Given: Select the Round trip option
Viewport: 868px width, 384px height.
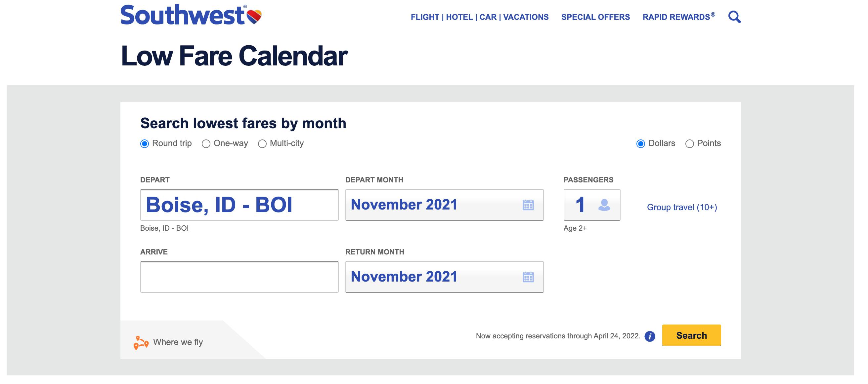Looking at the screenshot, I should click(145, 144).
